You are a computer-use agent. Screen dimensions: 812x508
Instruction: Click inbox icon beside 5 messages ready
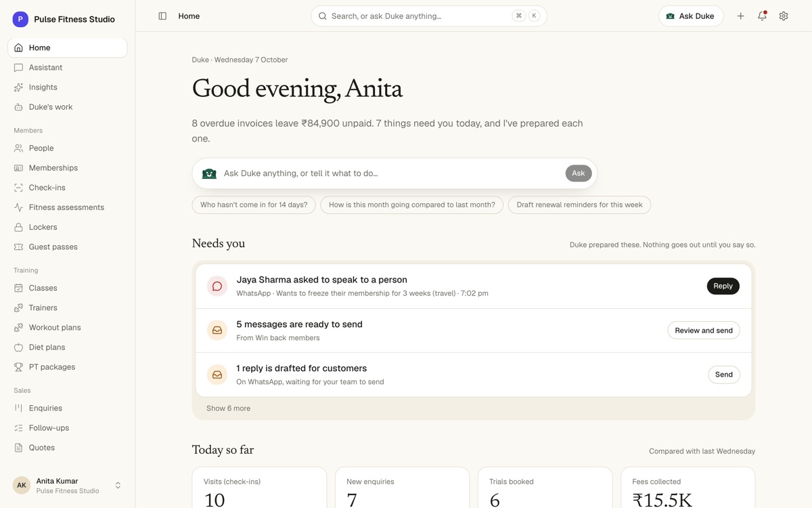click(x=217, y=331)
